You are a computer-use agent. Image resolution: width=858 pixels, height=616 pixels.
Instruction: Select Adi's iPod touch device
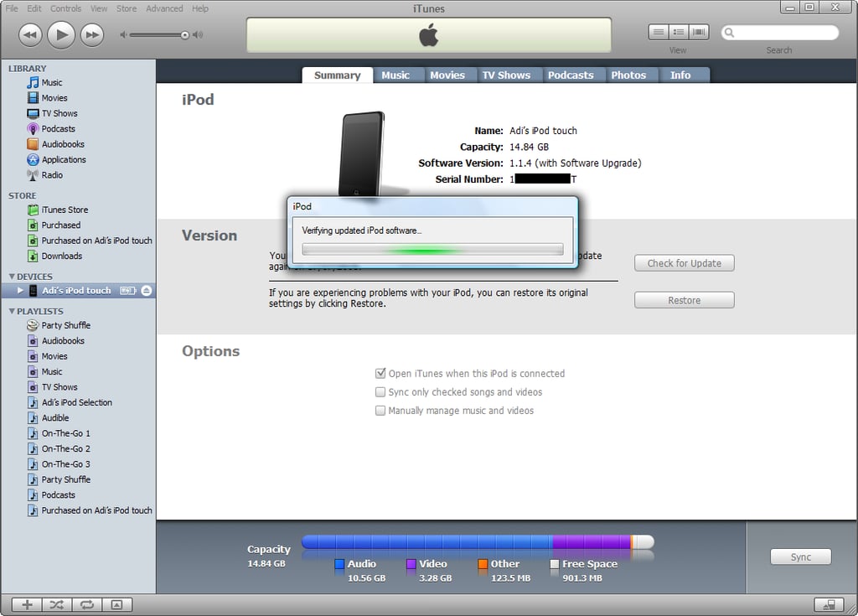[x=78, y=290]
